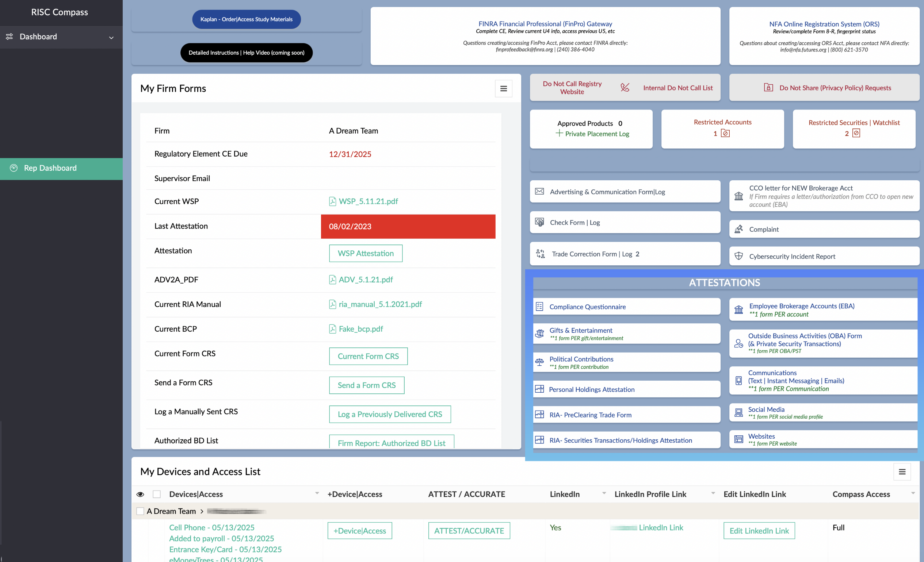
Task: Click the Privacy Policy lock document icon
Action: coord(768,88)
